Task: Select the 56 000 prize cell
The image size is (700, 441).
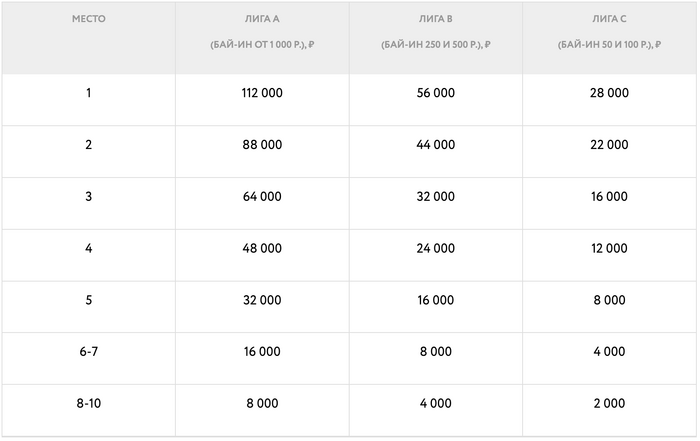Action: click(x=435, y=93)
